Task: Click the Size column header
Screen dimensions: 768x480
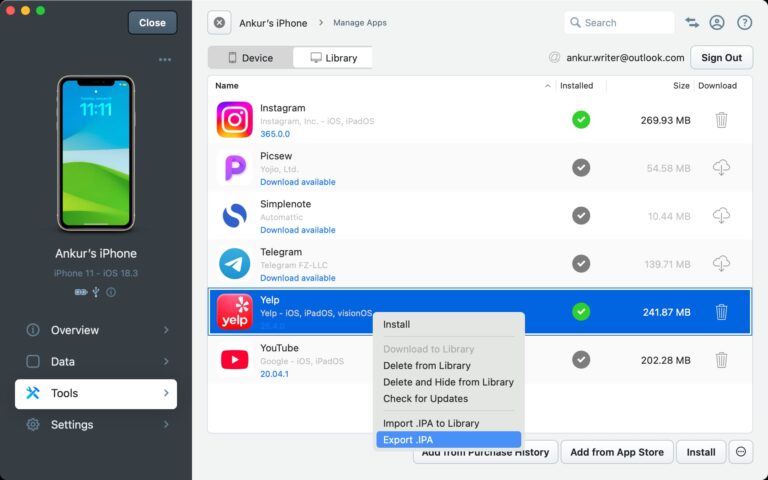Action: (x=681, y=86)
